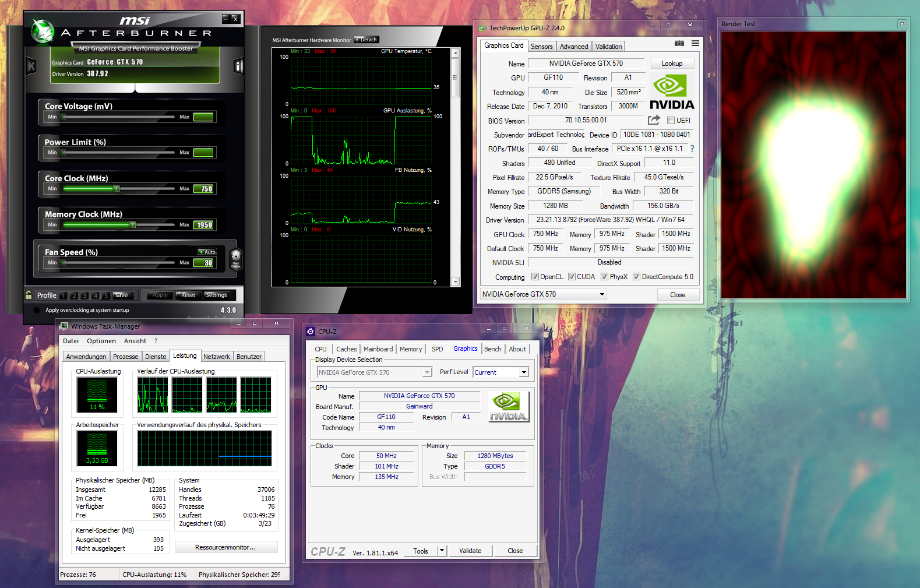Switch to the Netzwerk tab
Image resolution: width=920 pixels, height=588 pixels.
[217, 357]
